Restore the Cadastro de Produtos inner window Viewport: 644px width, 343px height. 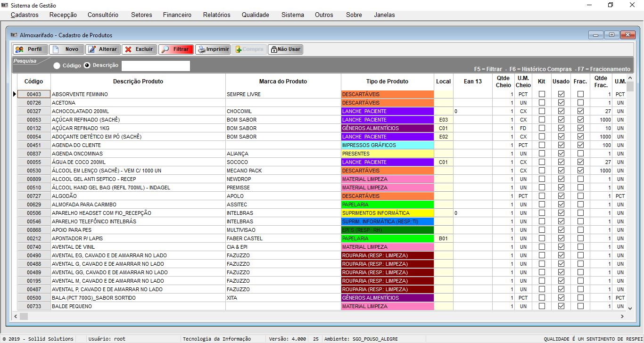coord(611,35)
